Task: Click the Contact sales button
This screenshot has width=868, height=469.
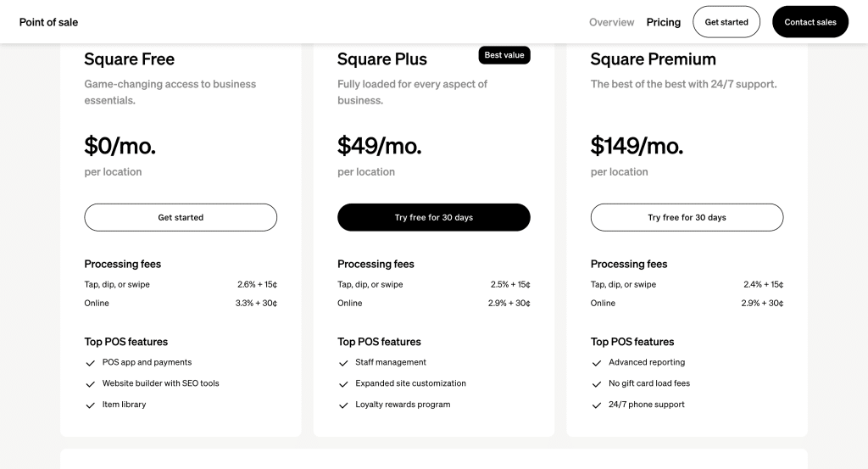Action: pyautogui.click(x=810, y=22)
